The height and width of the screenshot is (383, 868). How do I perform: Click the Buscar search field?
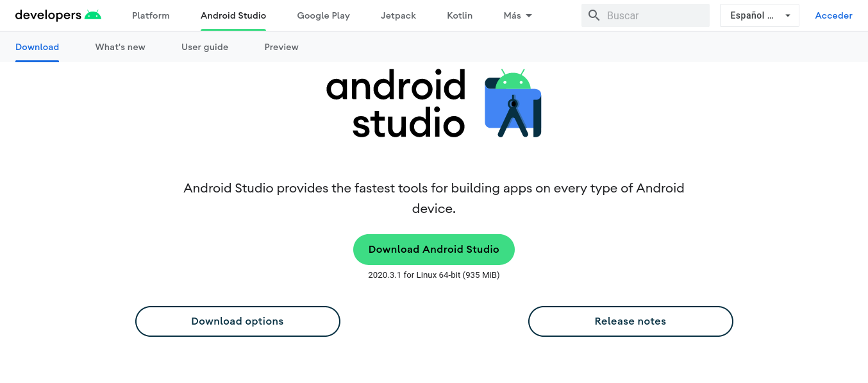tap(646, 15)
